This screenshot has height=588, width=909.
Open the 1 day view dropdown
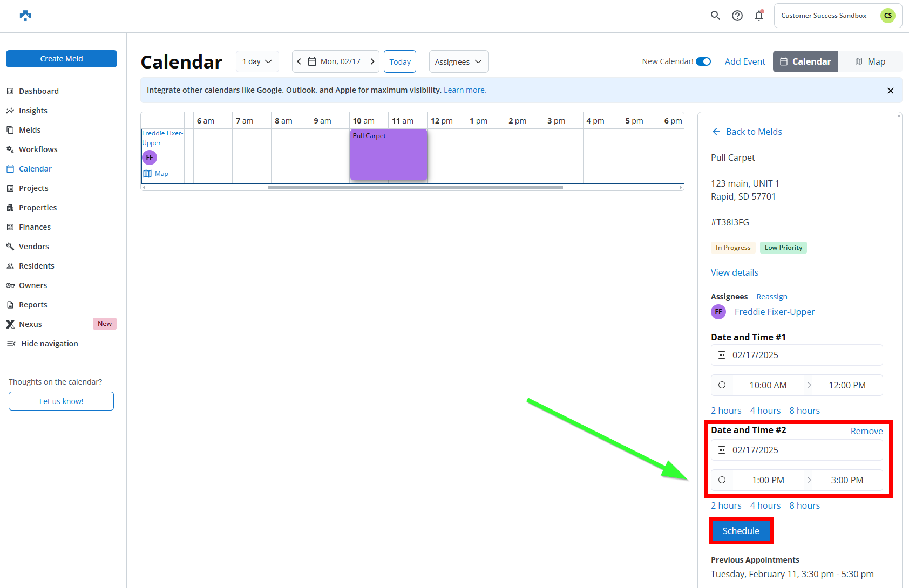point(257,61)
